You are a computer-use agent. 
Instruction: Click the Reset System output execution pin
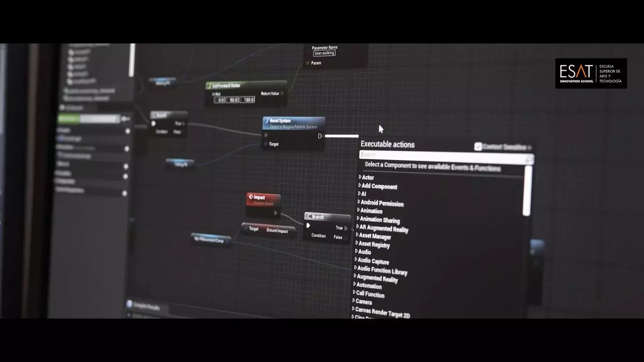click(x=320, y=136)
